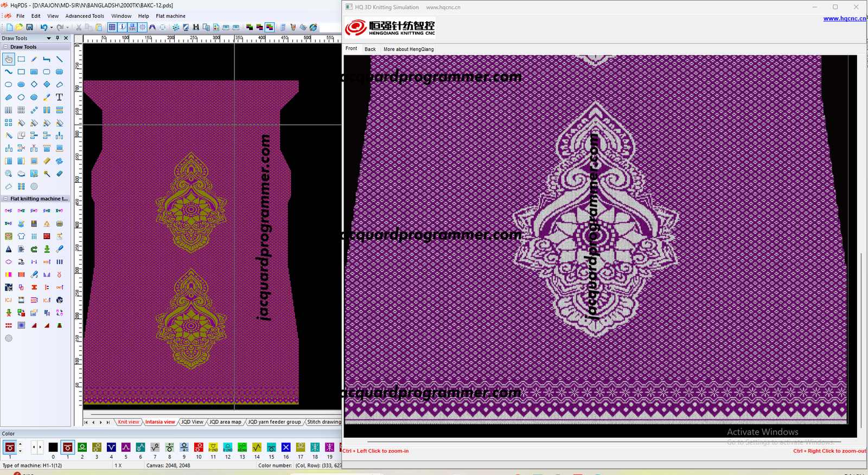
Task: Open the www.hqcnc.cn link
Action: pyautogui.click(x=844, y=18)
